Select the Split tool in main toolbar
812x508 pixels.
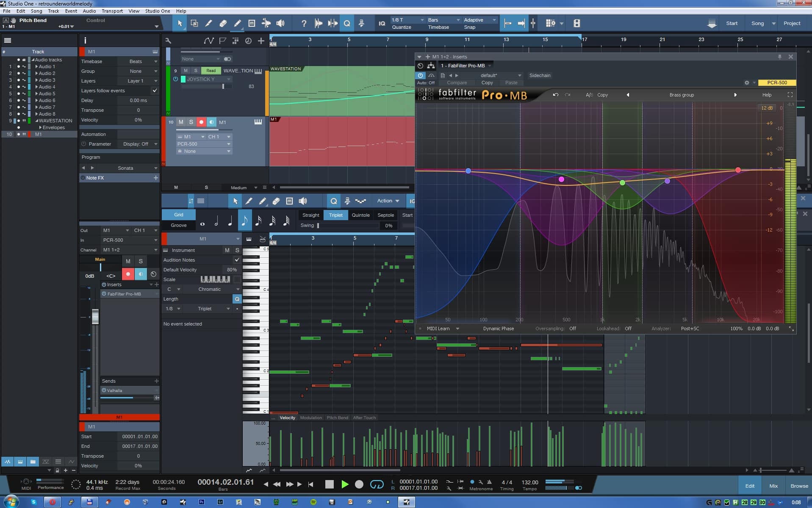(208, 23)
